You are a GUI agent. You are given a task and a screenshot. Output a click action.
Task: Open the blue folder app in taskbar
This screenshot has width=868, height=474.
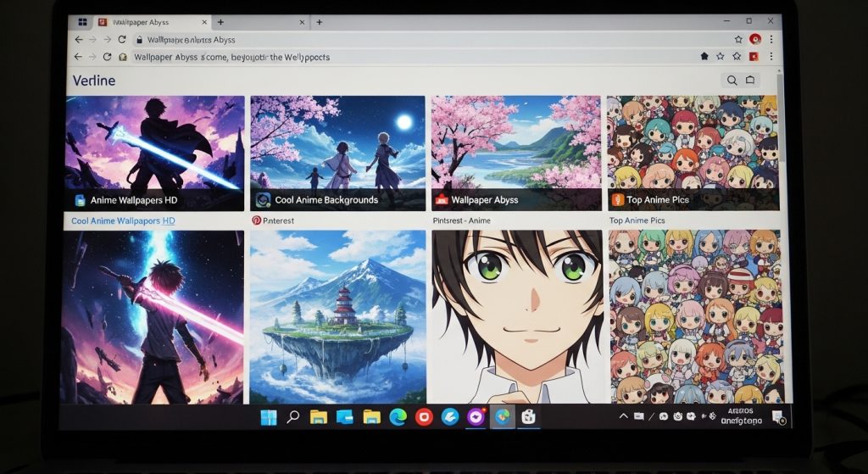[345, 417]
